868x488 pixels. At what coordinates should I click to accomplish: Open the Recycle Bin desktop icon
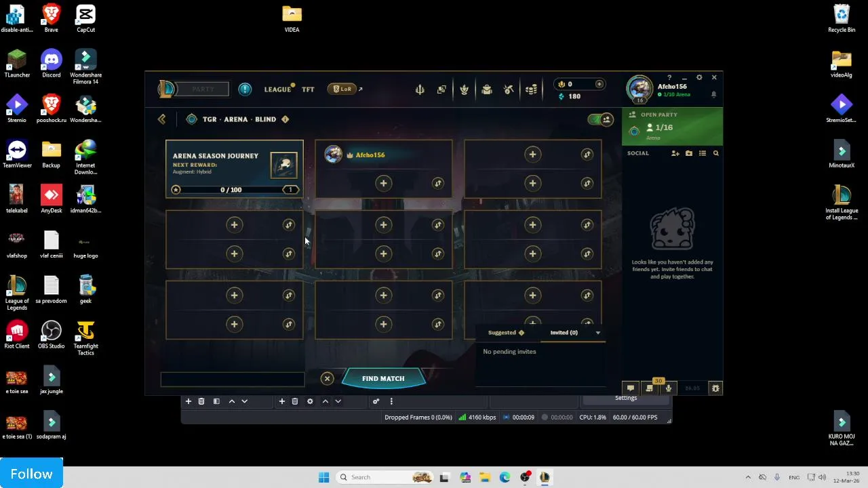coord(842,19)
